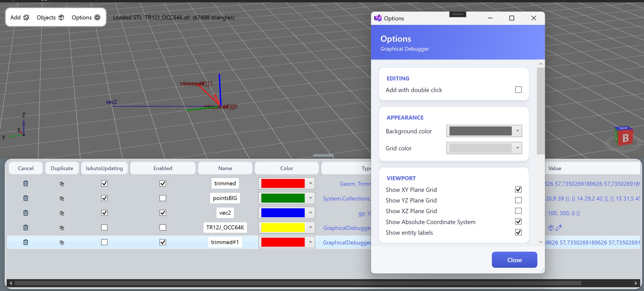Toggle Show Absolute Coordinate System
Image resolution: width=644 pixels, height=291 pixels.
click(518, 222)
